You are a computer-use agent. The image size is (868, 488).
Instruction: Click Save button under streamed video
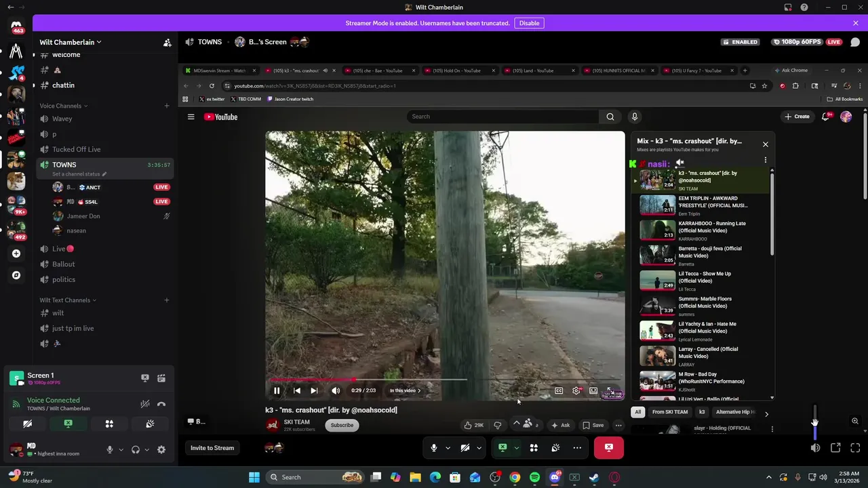[593, 425]
